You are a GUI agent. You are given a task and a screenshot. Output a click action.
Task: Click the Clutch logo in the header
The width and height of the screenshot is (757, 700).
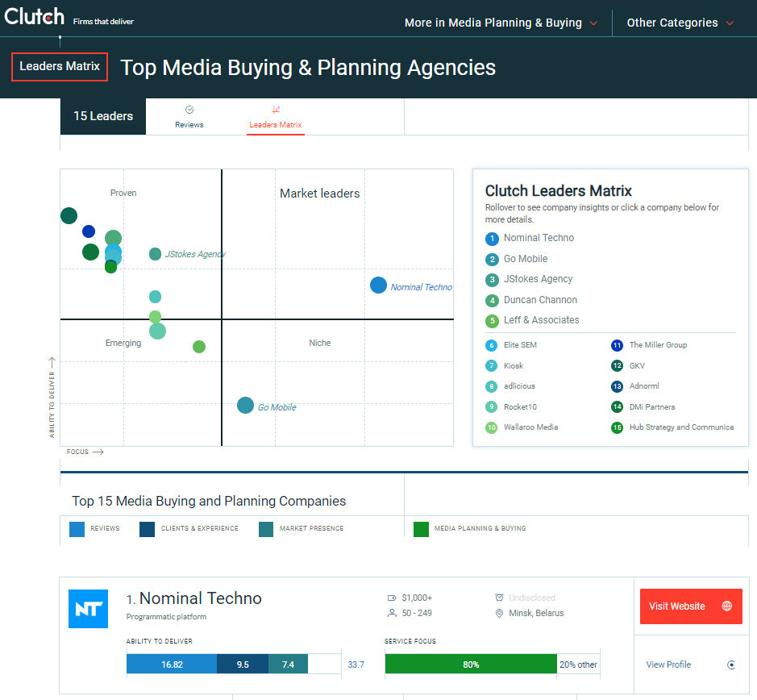pyautogui.click(x=35, y=16)
